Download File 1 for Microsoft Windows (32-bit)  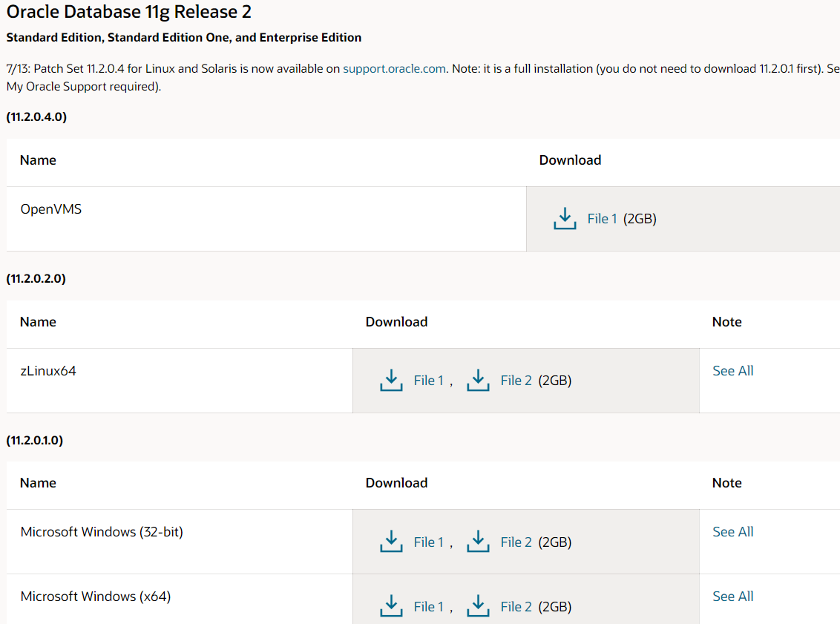(429, 542)
